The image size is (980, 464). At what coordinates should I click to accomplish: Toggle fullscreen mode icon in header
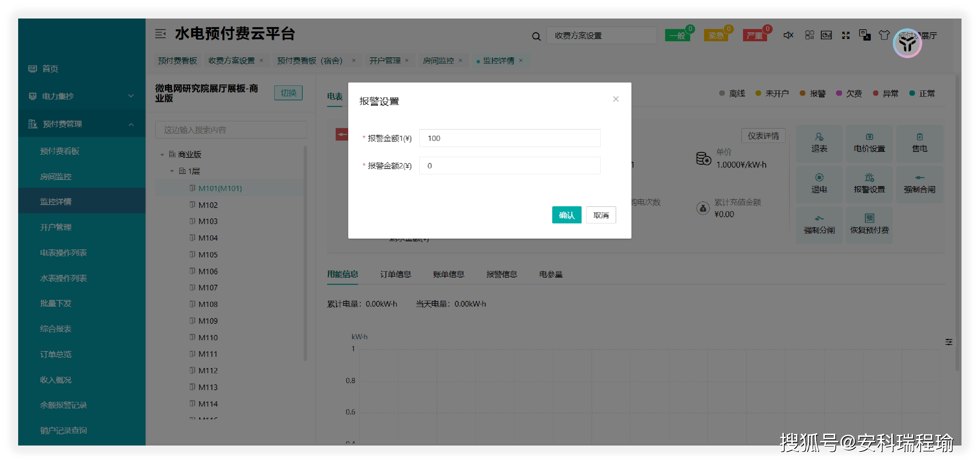tap(846, 35)
